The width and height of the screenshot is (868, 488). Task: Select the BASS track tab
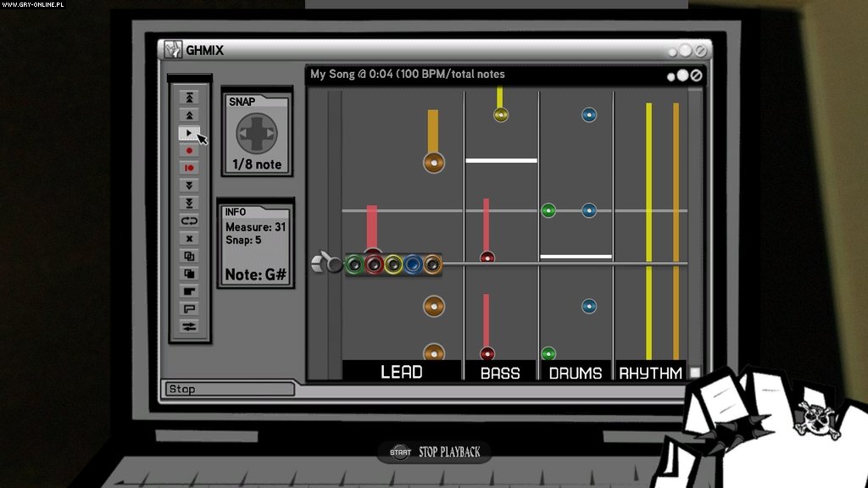coord(500,373)
